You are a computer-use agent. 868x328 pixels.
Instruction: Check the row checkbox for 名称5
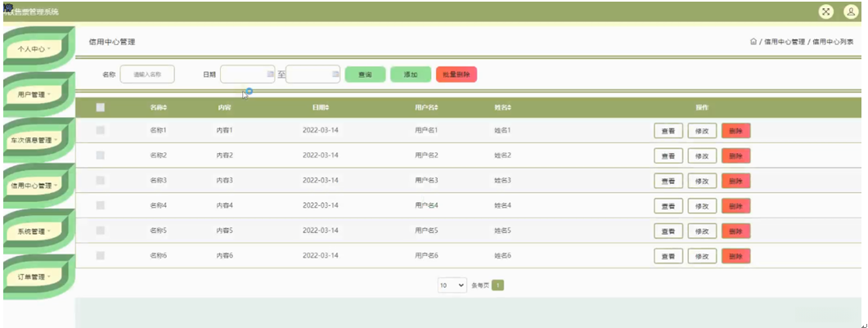pyautogui.click(x=100, y=230)
